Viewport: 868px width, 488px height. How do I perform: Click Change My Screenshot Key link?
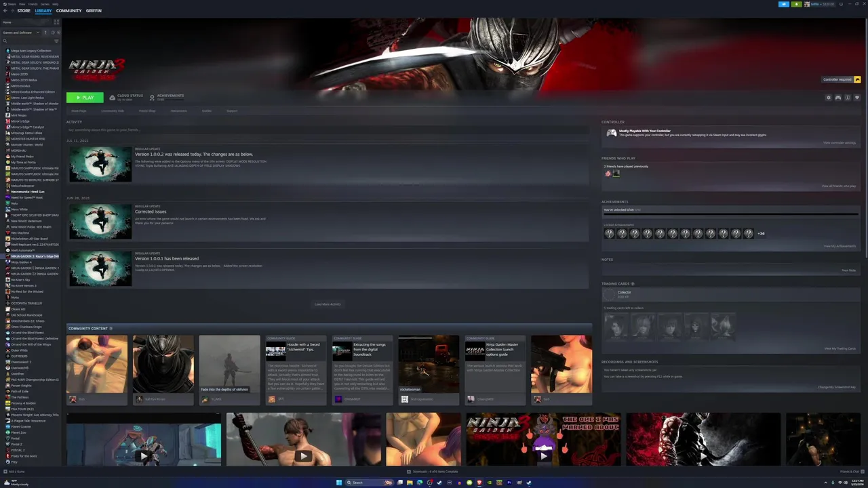click(837, 387)
